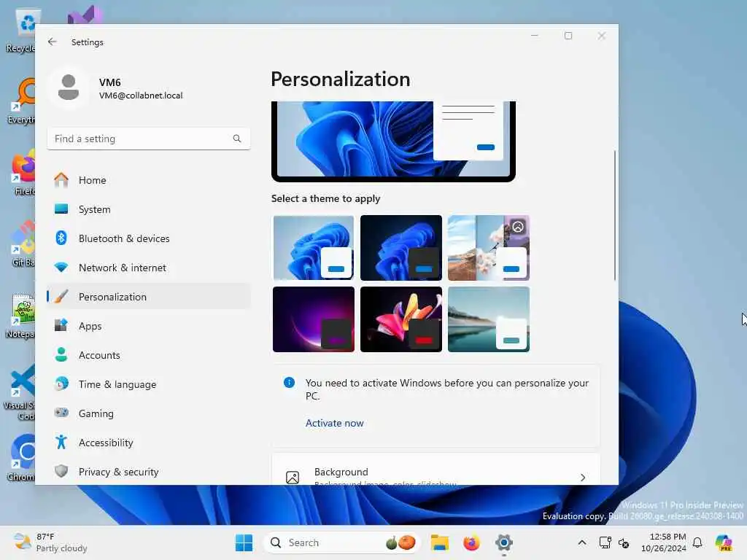
Task: Select the Notepad++ desktop shortcut
Action: (20, 315)
